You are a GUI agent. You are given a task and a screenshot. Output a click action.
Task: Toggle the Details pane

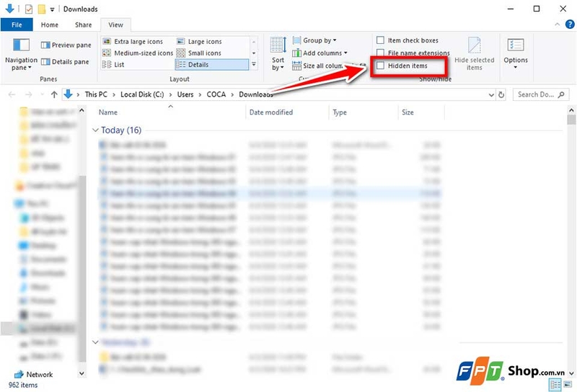65,62
